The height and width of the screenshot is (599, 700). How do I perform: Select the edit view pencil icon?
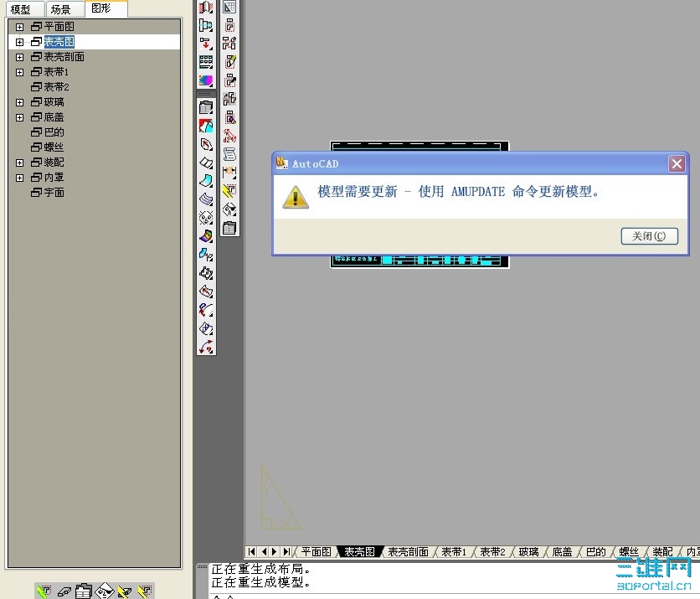(229, 62)
